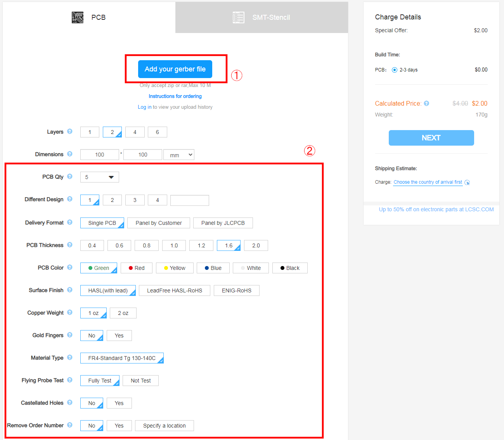The height and width of the screenshot is (440, 504).
Task: Click the help icon next to PCB Qty
Action: click(70, 176)
